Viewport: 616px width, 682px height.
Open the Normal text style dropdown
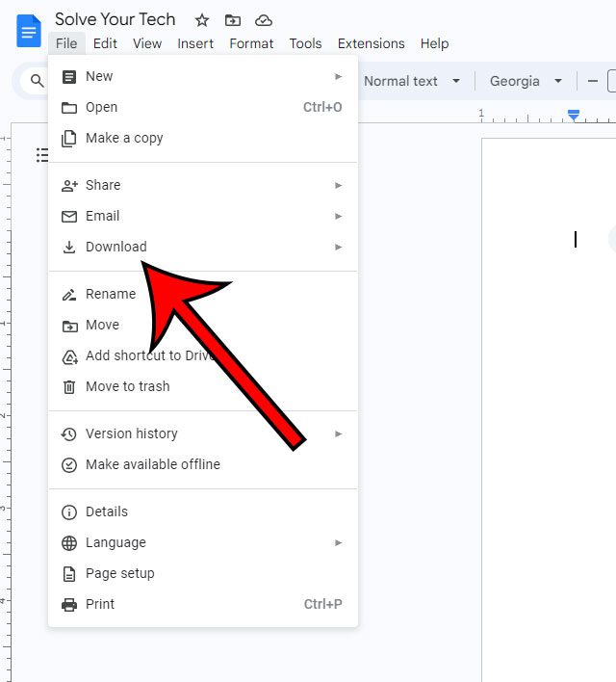[412, 82]
